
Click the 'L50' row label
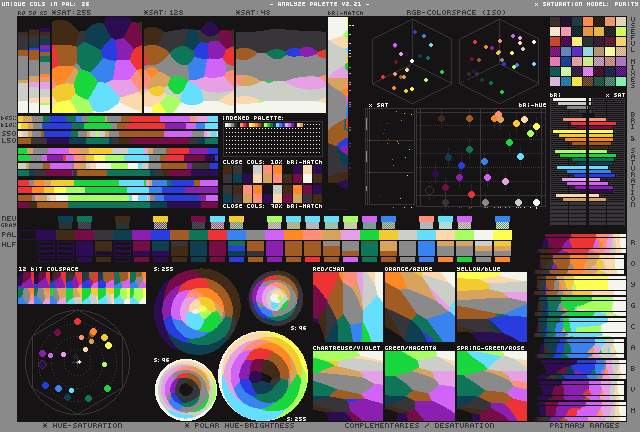click(x=9, y=140)
